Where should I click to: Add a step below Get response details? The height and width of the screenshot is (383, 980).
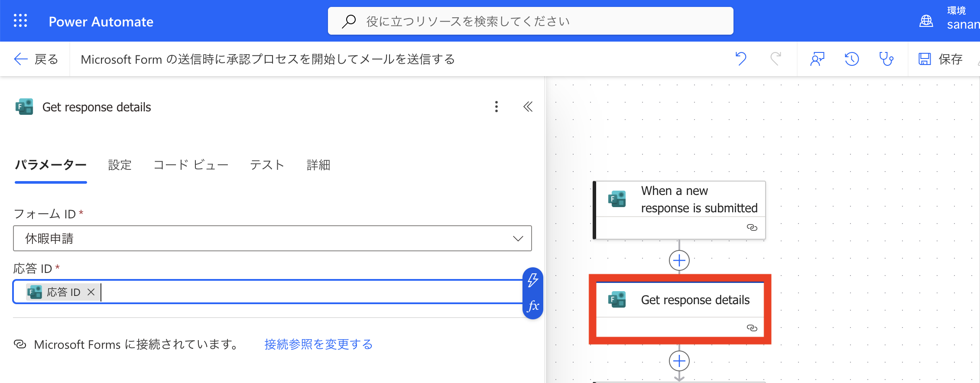click(x=679, y=361)
